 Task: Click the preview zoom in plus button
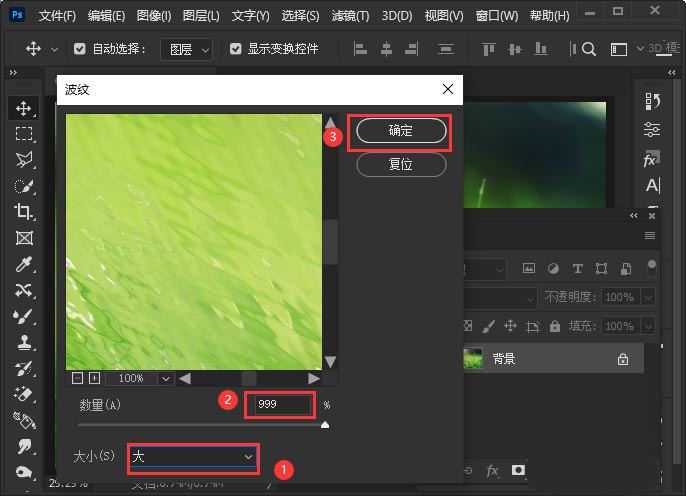[x=94, y=378]
